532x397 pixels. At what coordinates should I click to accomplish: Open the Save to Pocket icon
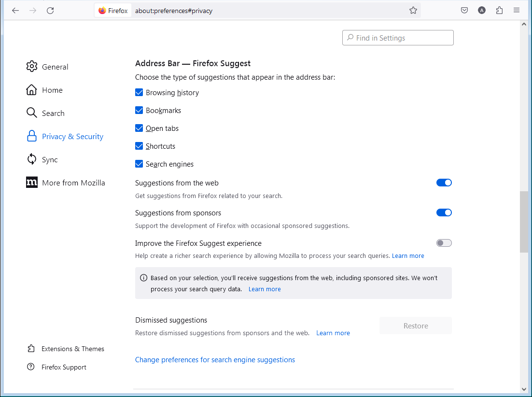tap(464, 10)
